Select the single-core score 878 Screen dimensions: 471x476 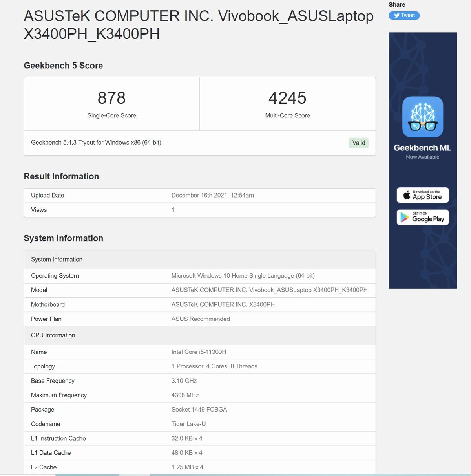pyautogui.click(x=112, y=98)
